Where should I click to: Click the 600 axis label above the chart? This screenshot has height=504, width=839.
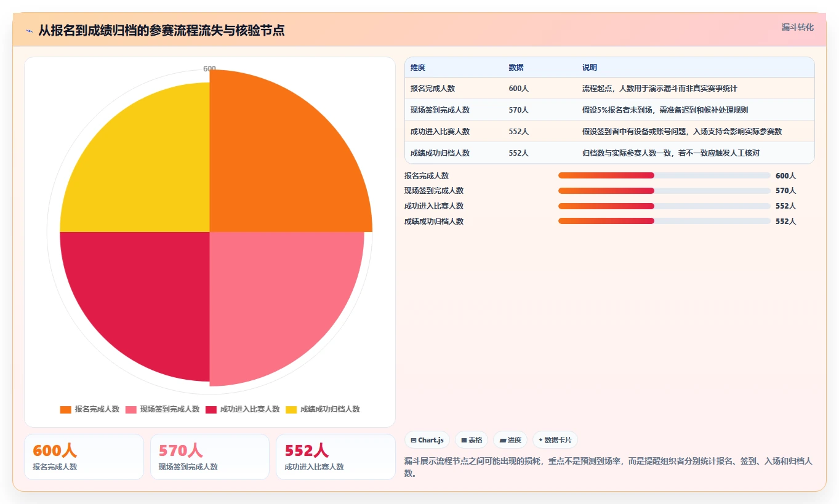tap(209, 69)
